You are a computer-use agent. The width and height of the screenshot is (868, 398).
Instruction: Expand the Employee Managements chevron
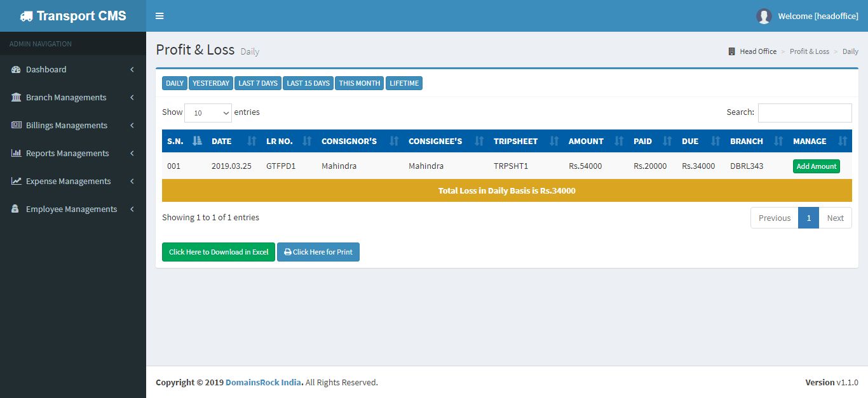click(x=132, y=209)
